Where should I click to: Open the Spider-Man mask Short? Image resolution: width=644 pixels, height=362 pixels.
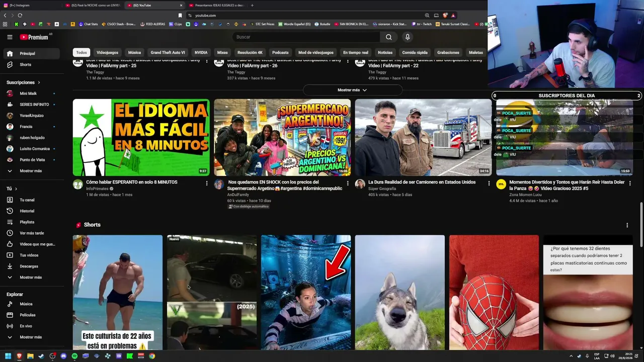pos(494,293)
